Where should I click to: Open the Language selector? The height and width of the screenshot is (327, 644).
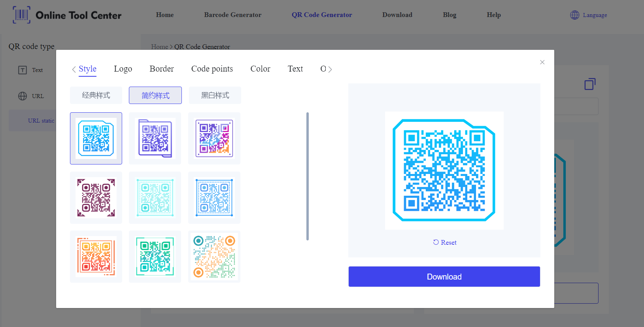click(x=589, y=15)
